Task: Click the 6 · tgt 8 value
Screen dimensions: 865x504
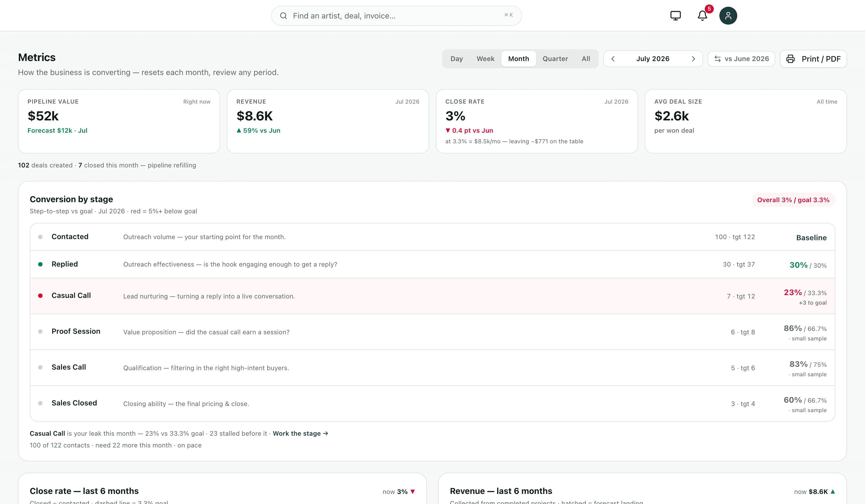Action: point(743,332)
